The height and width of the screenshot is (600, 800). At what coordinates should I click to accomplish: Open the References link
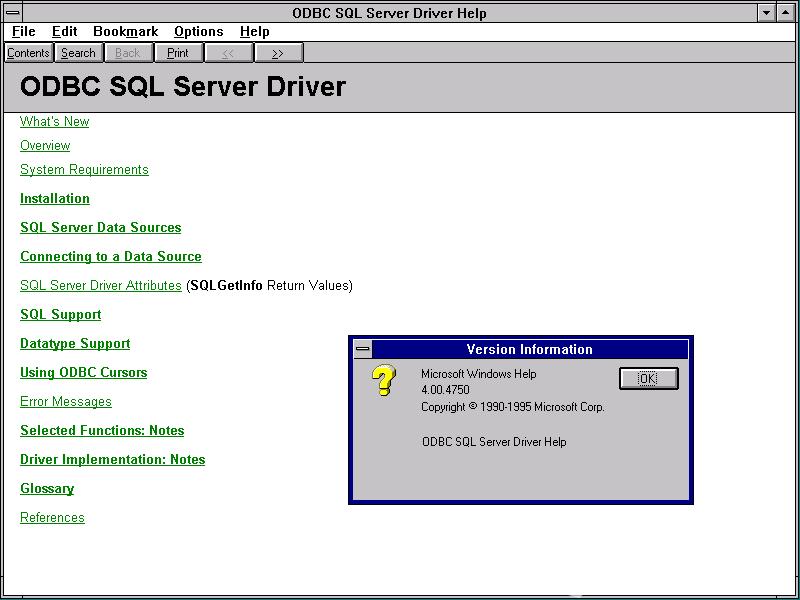pos(52,517)
